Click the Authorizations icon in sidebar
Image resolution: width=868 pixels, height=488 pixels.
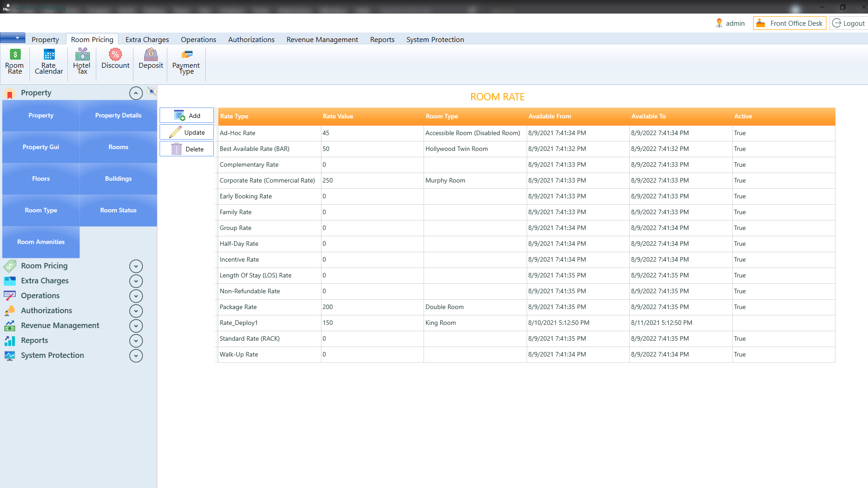click(x=9, y=310)
